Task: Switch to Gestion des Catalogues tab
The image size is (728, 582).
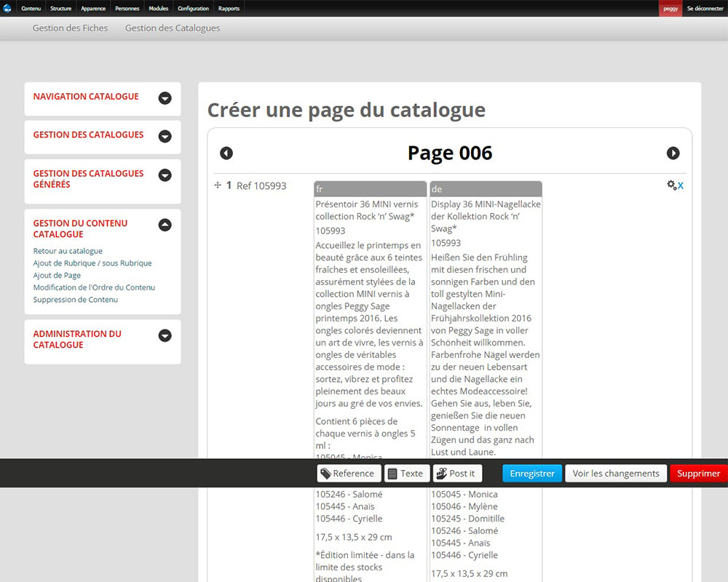Action: coord(173,28)
